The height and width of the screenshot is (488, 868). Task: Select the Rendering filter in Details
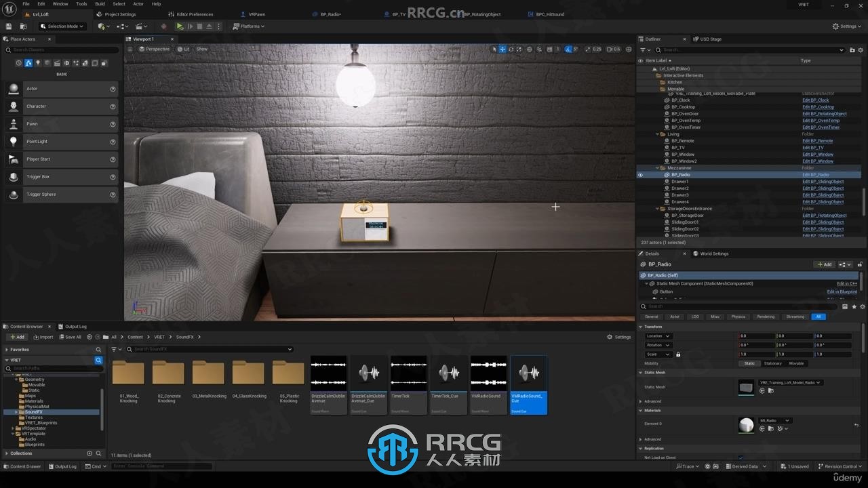pos(766,317)
